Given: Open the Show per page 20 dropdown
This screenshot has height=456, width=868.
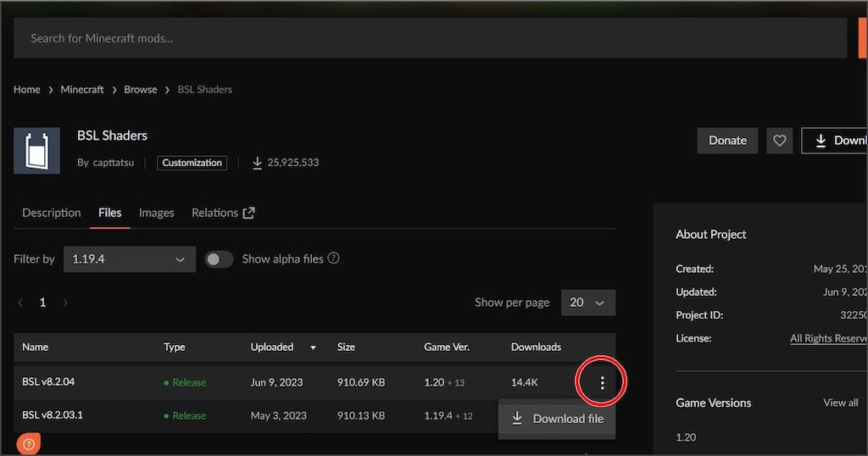Looking at the screenshot, I should coord(588,303).
